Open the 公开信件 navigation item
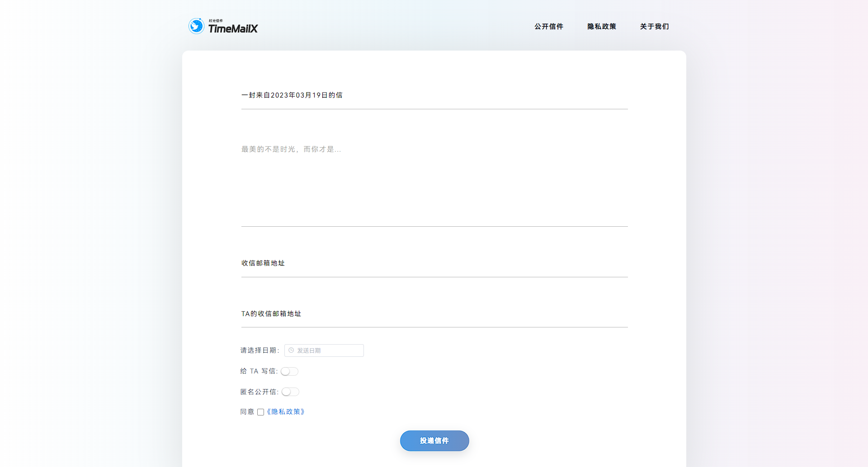The width and height of the screenshot is (868, 467). pyautogui.click(x=549, y=27)
